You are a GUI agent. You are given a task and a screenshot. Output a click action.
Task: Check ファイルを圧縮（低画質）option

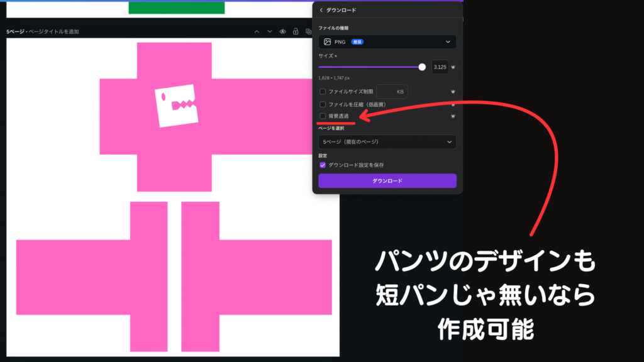coord(323,104)
